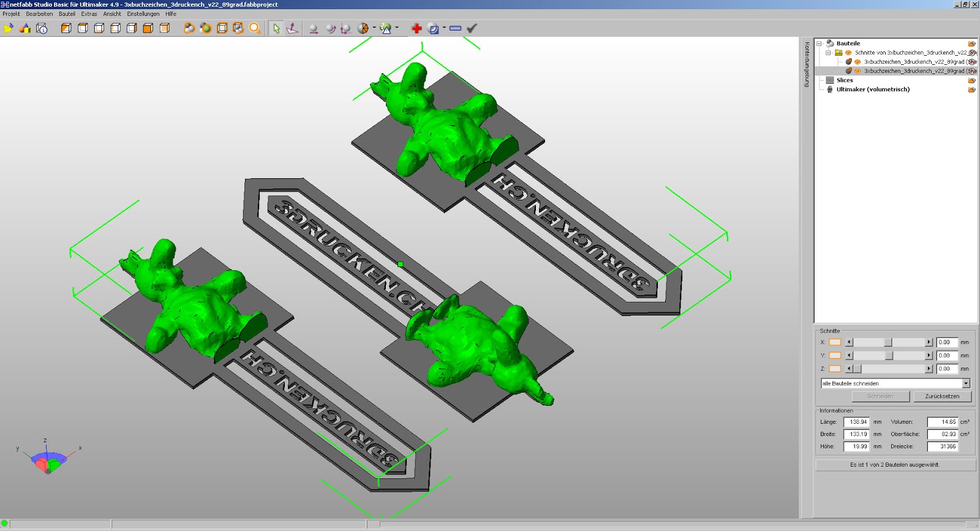The width and height of the screenshot is (980, 531).
Task: Click the Z cut slider handle
Action: pyautogui.click(x=858, y=369)
